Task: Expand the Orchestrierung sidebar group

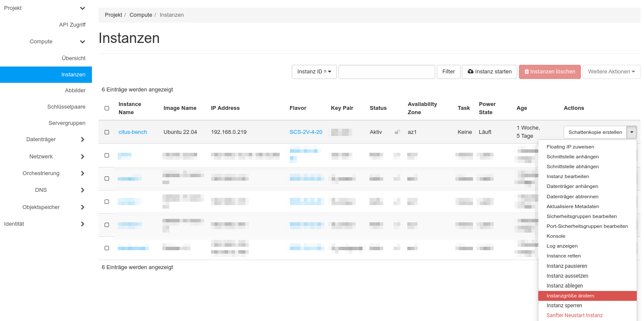Action: [x=82, y=173]
